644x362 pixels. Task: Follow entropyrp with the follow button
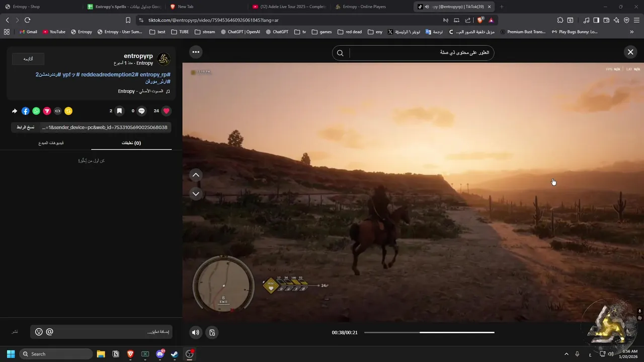click(28, 59)
